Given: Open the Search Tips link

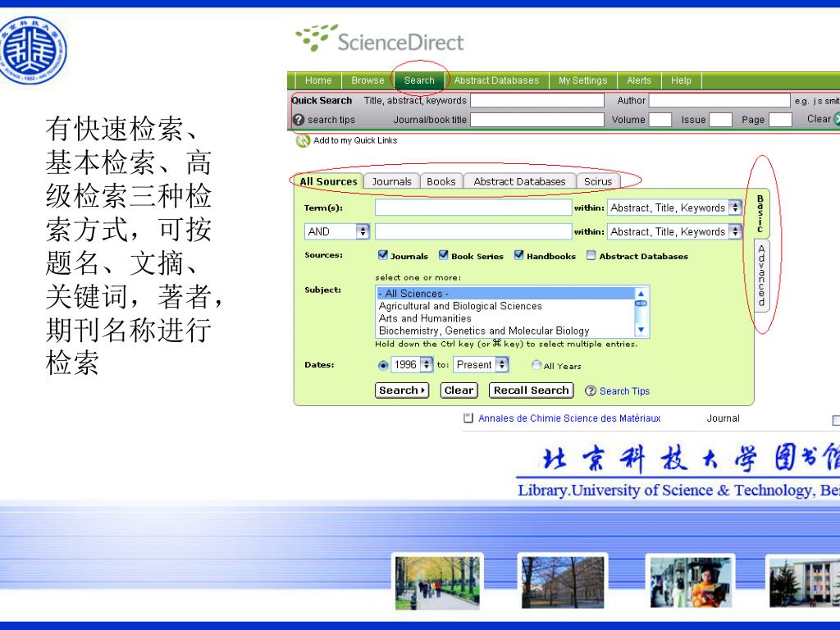Looking at the screenshot, I should coord(624,391).
